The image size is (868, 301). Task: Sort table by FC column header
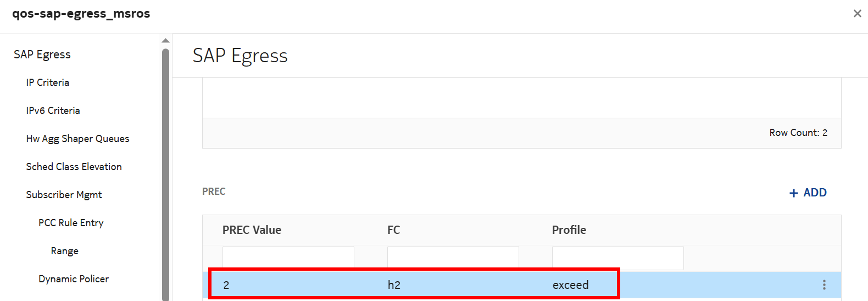click(393, 230)
